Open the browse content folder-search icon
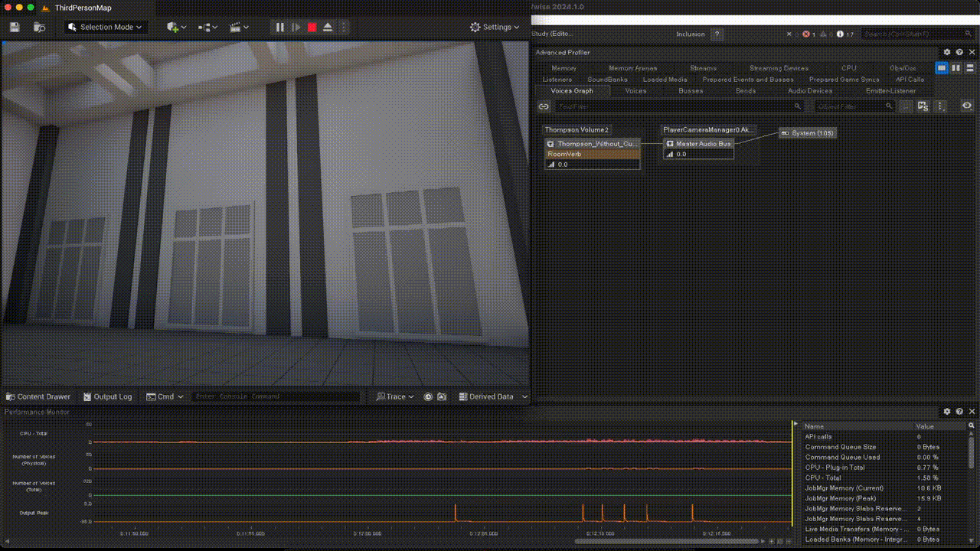Screen dimensions: 980x551 [39, 27]
